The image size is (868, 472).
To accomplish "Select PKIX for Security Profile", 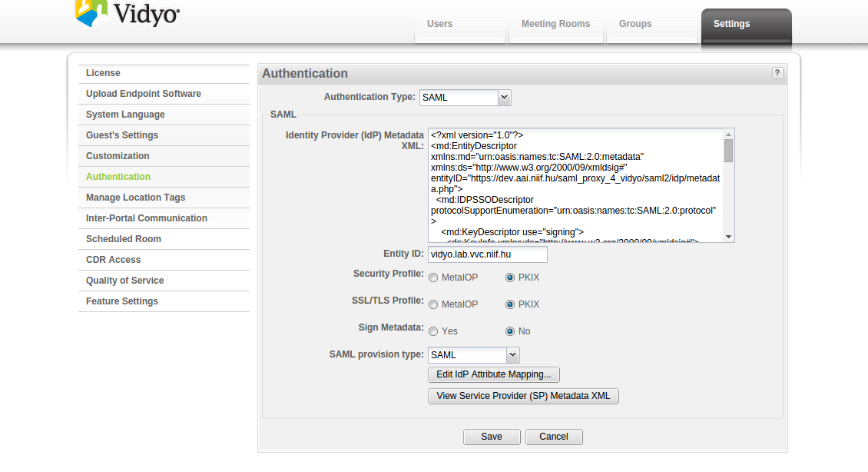I will coord(510,278).
